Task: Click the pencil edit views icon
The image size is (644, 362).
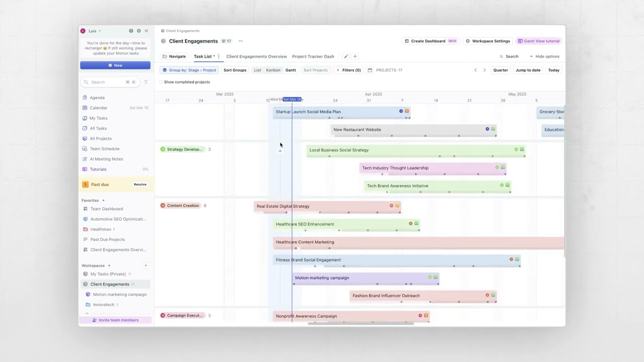Action: pos(346,56)
